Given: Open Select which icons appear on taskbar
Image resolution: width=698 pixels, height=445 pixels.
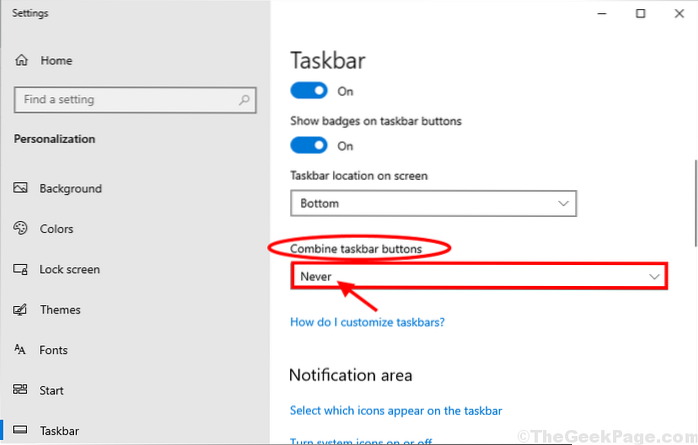Looking at the screenshot, I should pos(395,410).
